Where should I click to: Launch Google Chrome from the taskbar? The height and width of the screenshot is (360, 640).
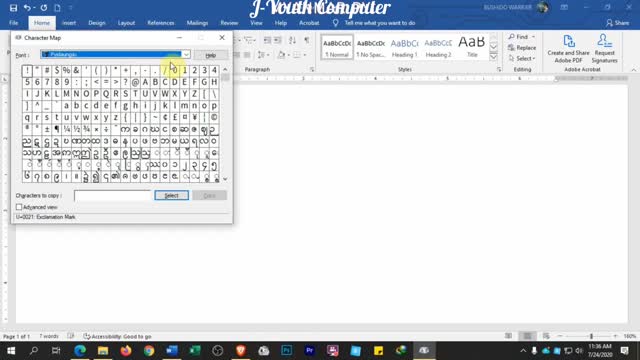[x=149, y=350]
